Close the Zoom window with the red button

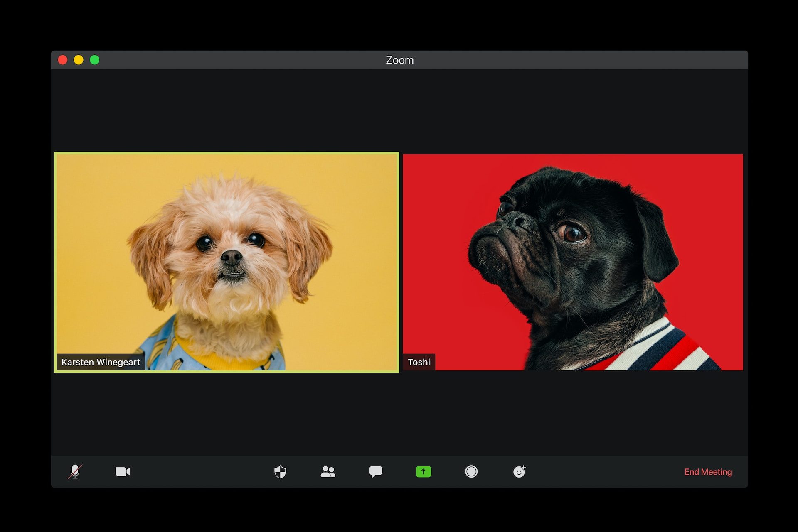[x=63, y=60]
